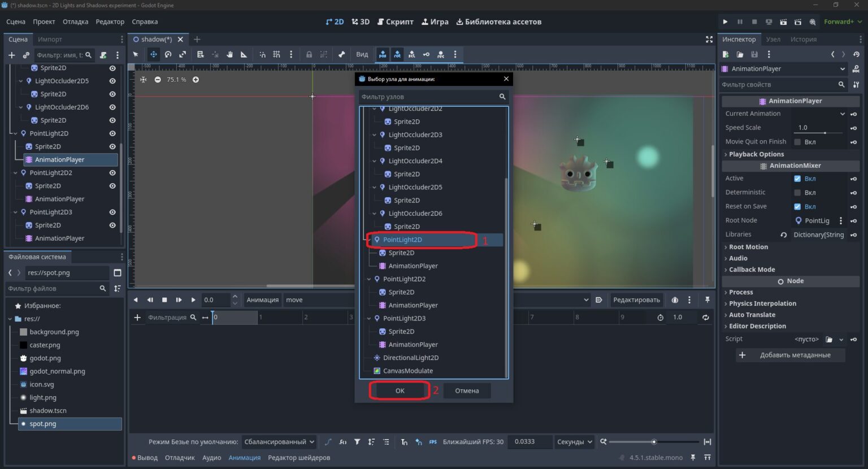
Task: Open the Сбалансированный Bezier mode dropdown
Action: [x=279, y=442]
